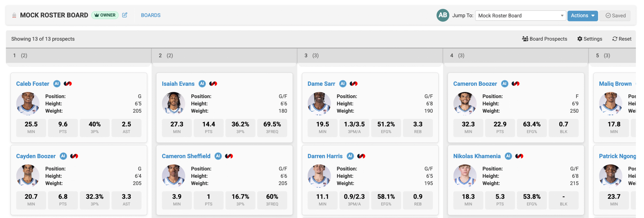Click the AI badge next to Cayden Boozer
Image resolution: width=644 pixels, height=218 pixels.
pyautogui.click(x=63, y=156)
